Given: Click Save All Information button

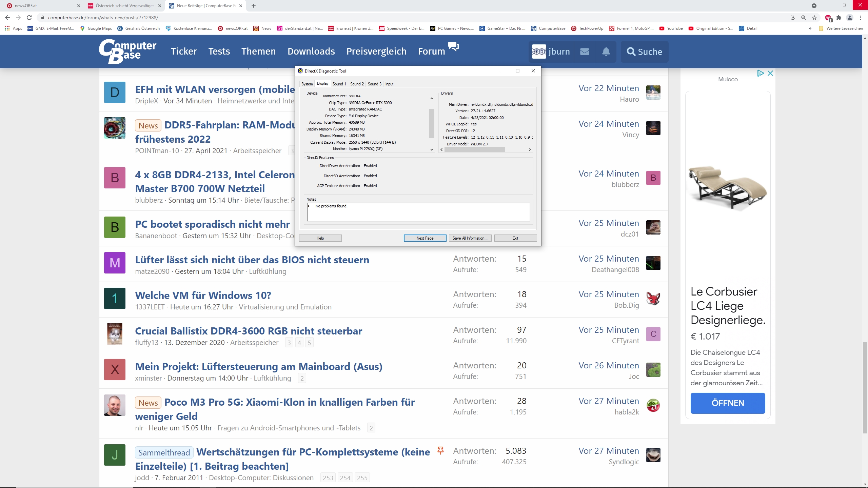Looking at the screenshot, I should [470, 238].
